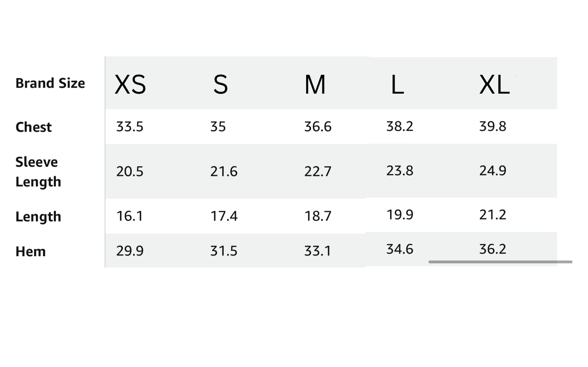This screenshot has height=367, width=588.
Task: Click the M hem value 33.1
Action: tap(318, 251)
